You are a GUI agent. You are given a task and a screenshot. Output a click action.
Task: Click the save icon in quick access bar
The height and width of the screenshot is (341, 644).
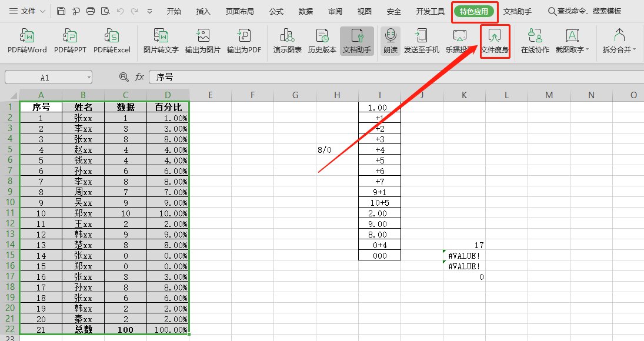click(62, 11)
